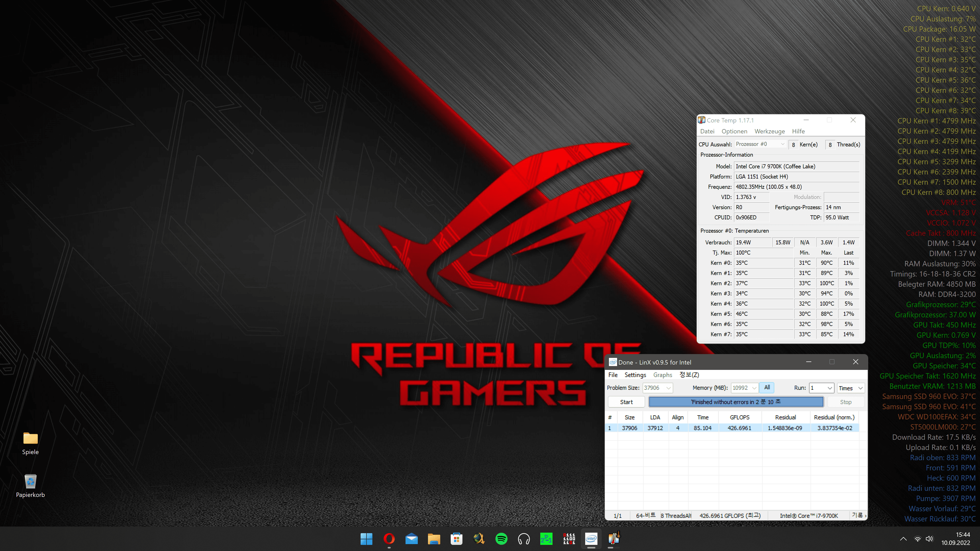Click the Kern #5 temperature 46°C
The width and height of the screenshot is (980, 551).
click(x=763, y=314)
